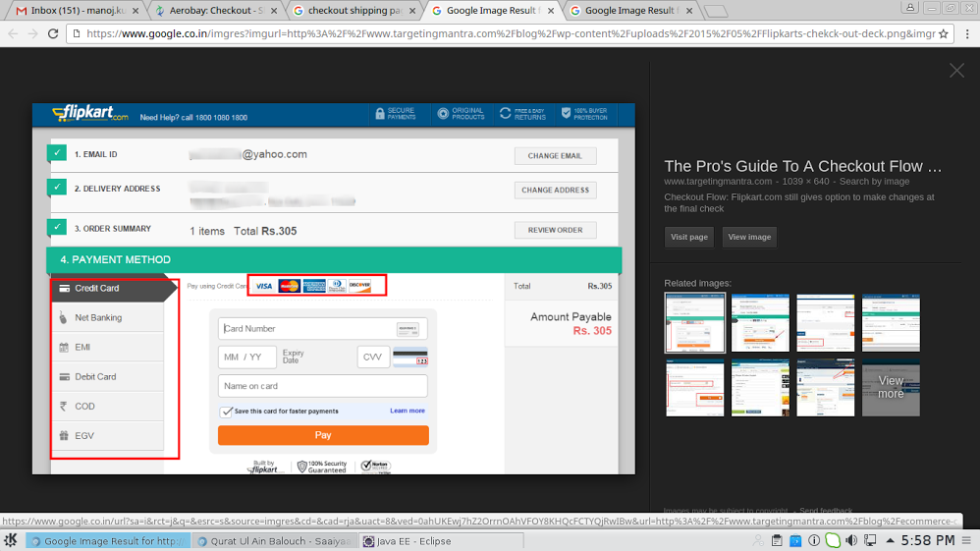Screen dimensions: 980x551
Task: Open the clipboard tray icon
Action: 777,541
